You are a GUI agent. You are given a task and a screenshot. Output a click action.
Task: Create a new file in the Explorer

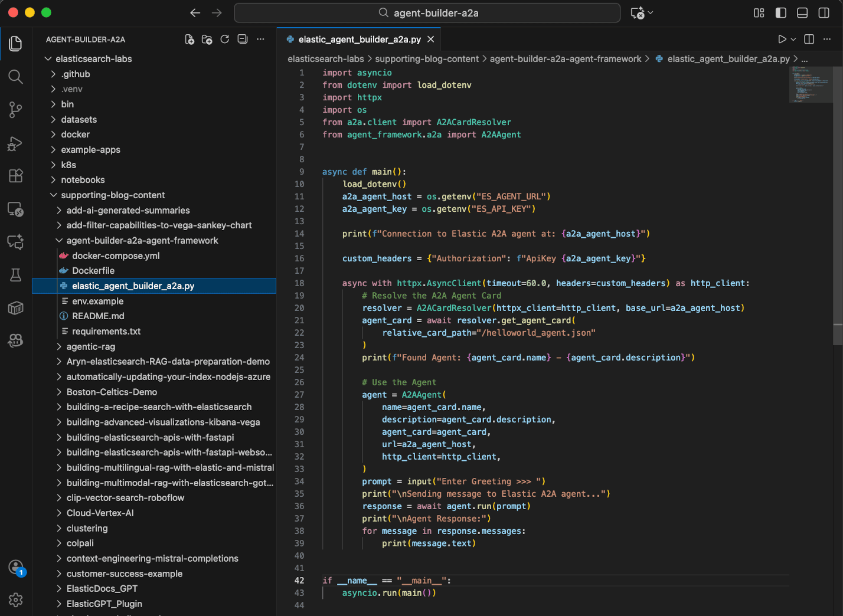[189, 39]
